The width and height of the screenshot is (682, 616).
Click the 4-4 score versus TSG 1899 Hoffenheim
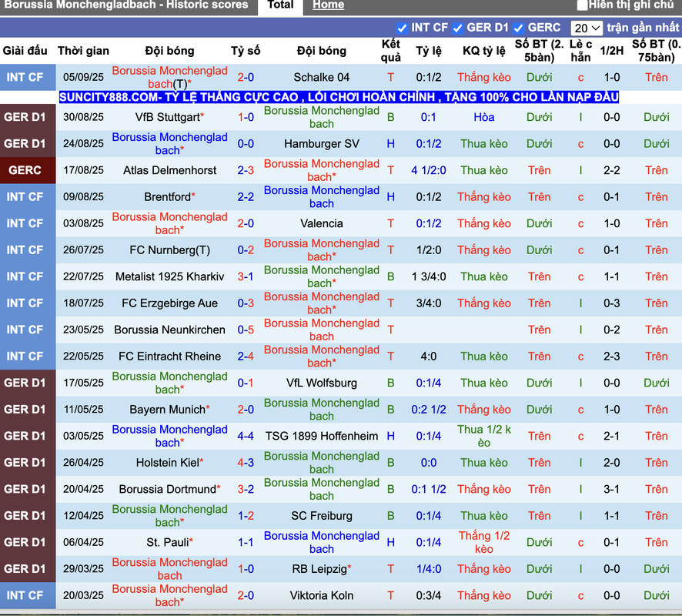(246, 436)
